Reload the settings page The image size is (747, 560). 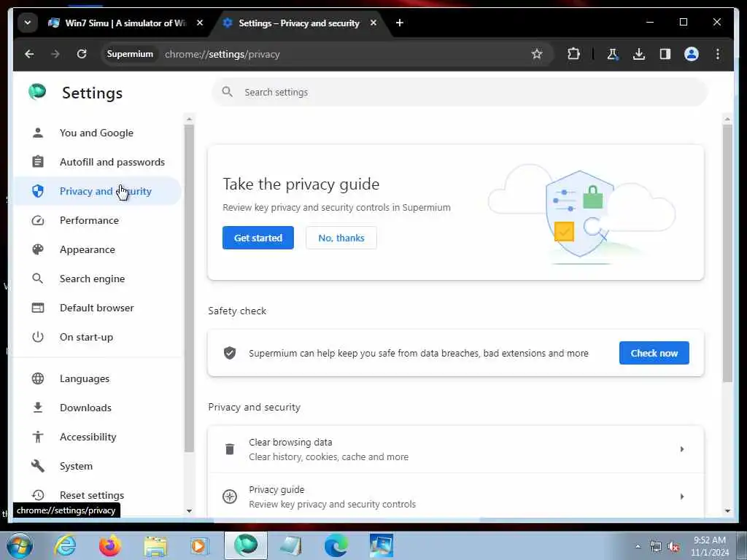point(82,54)
